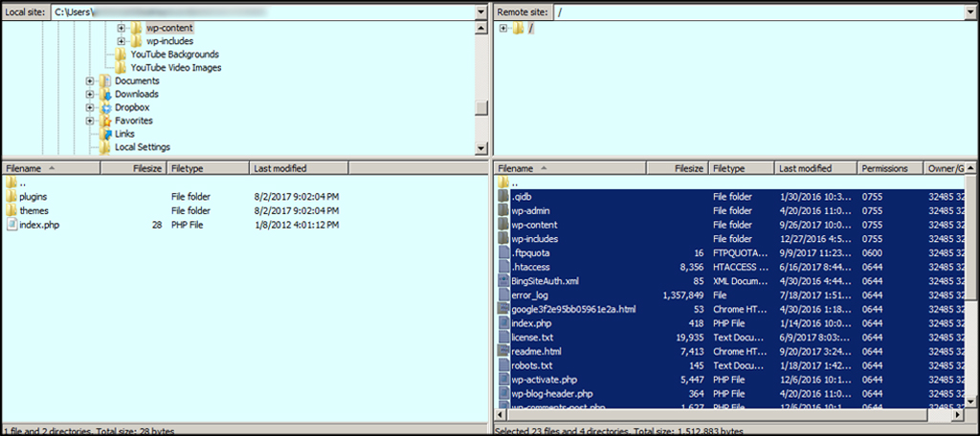Viewport: 980px width, 436px height.
Task: Open the Local site path dropdown
Action: point(480,12)
